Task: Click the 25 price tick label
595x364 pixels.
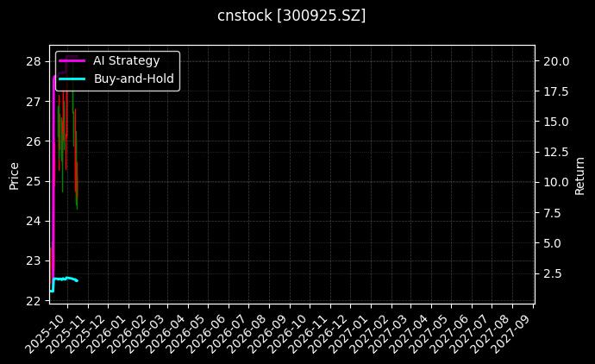Action: pyautogui.click(x=33, y=181)
